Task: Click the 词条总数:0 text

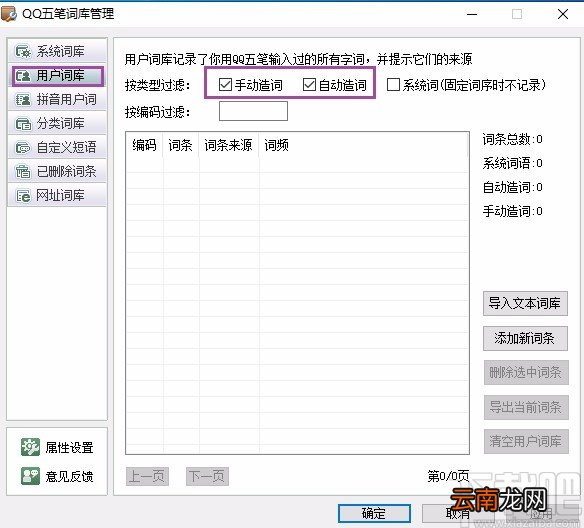Action: [512, 139]
